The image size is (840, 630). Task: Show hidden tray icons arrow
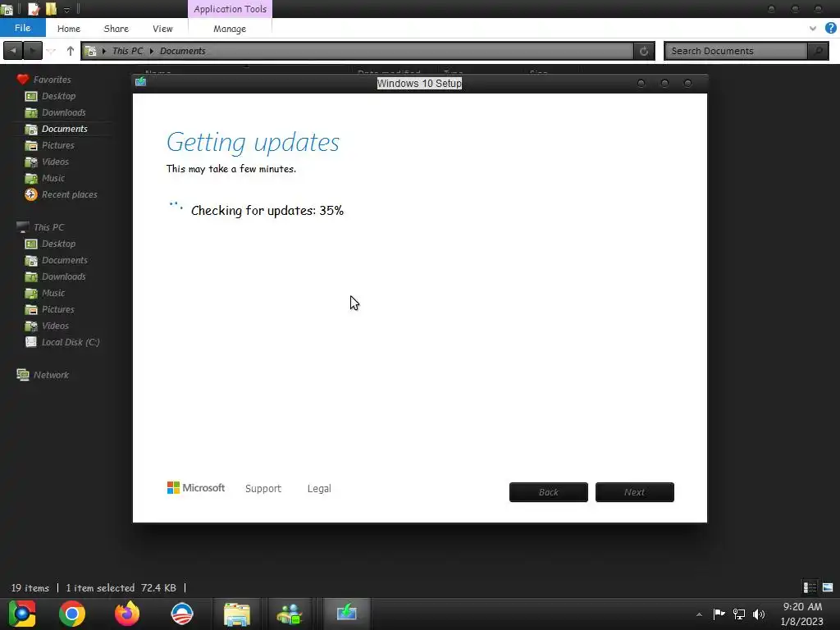(699, 614)
